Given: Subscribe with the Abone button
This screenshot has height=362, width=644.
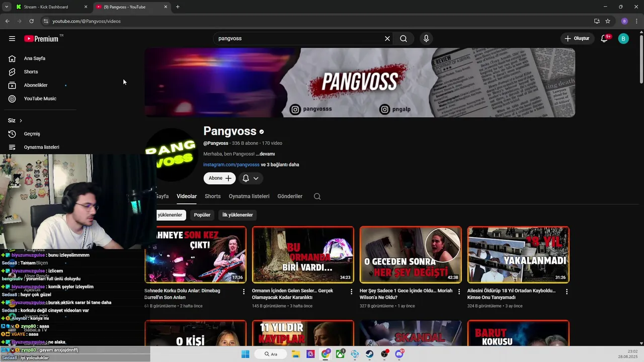Looking at the screenshot, I should pyautogui.click(x=219, y=178).
